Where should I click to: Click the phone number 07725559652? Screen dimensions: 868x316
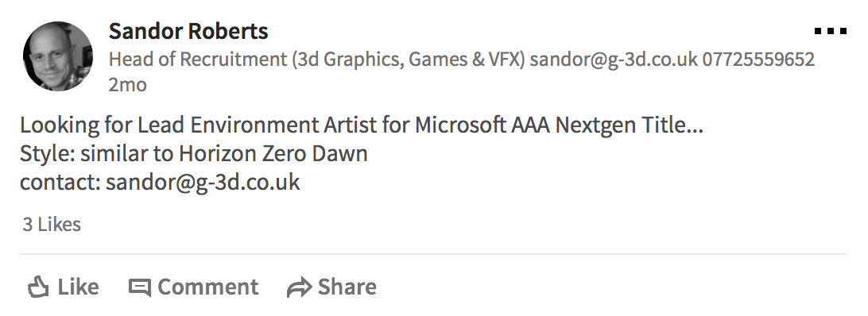758,59
